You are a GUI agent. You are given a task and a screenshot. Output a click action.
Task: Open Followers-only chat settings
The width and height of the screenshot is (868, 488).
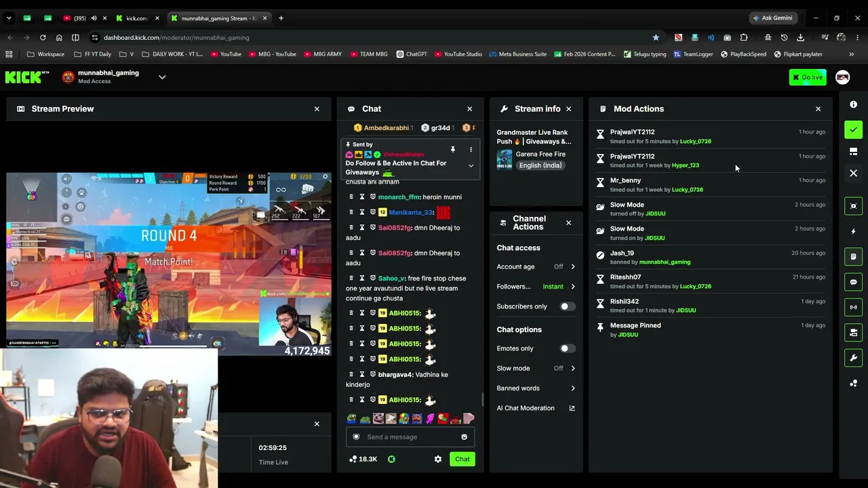click(x=536, y=287)
